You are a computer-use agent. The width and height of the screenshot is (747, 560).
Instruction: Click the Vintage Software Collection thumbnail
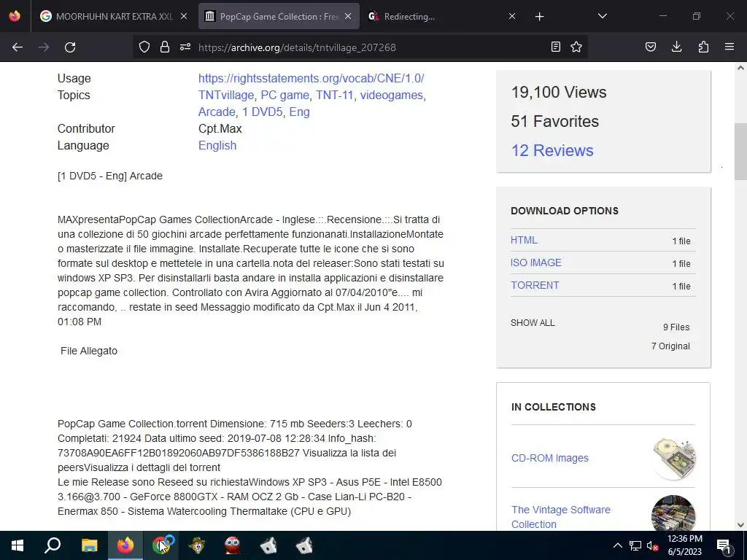[x=673, y=513]
